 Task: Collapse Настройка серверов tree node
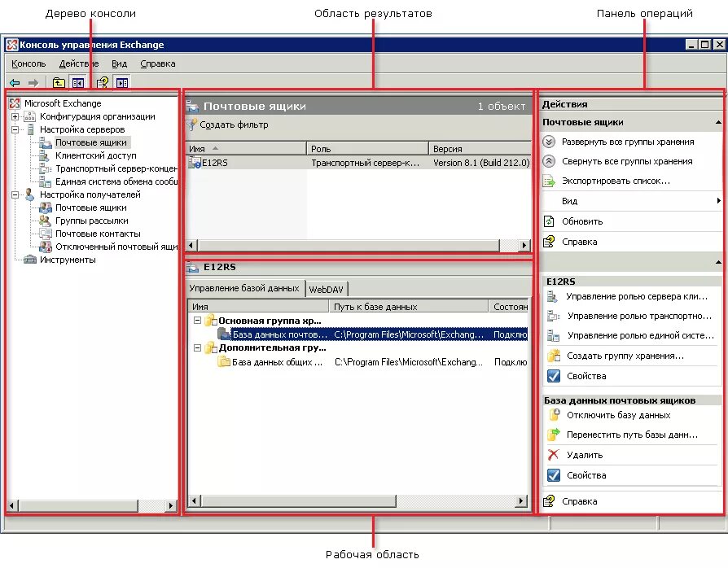[x=15, y=129]
